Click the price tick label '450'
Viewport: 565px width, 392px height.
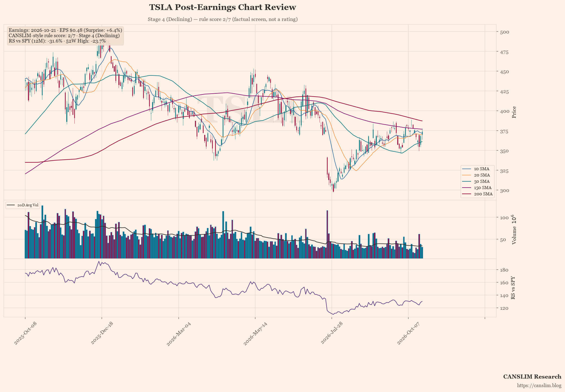(x=504, y=72)
